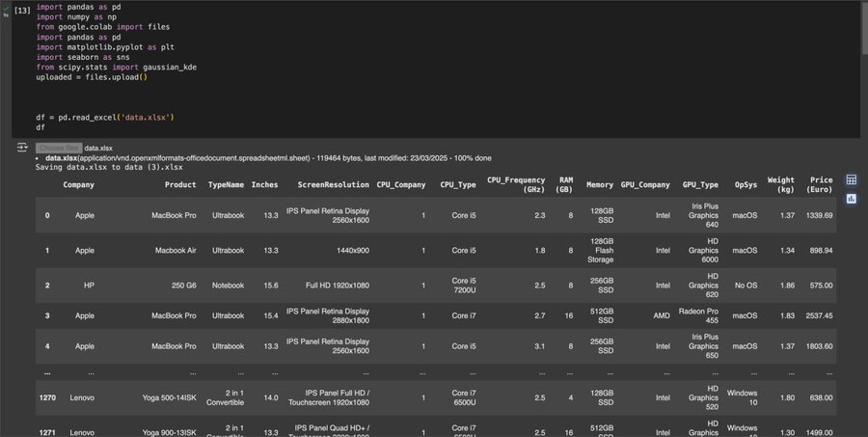Click the 'Macbook Air' product cell
This screenshot has width=868, height=437.
[x=176, y=251]
